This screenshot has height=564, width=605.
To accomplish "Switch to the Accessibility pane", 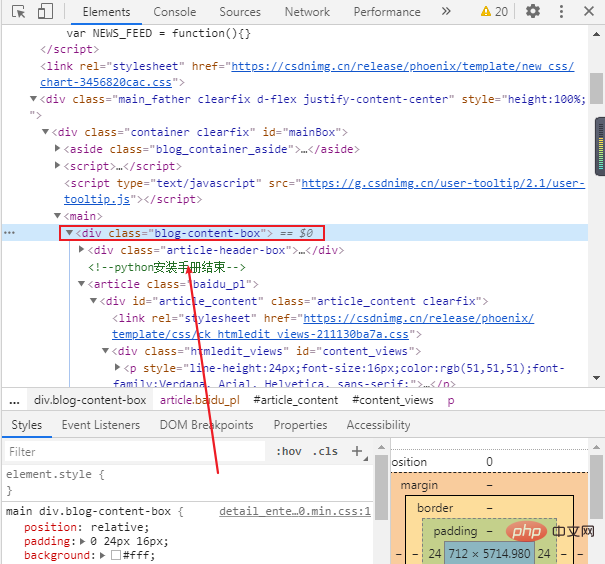I will pyautogui.click(x=378, y=425).
